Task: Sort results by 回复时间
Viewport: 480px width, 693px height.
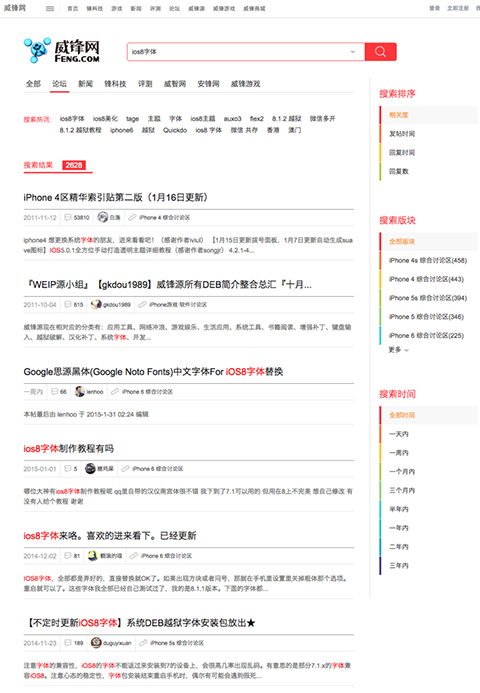Action: click(x=428, y=152)
